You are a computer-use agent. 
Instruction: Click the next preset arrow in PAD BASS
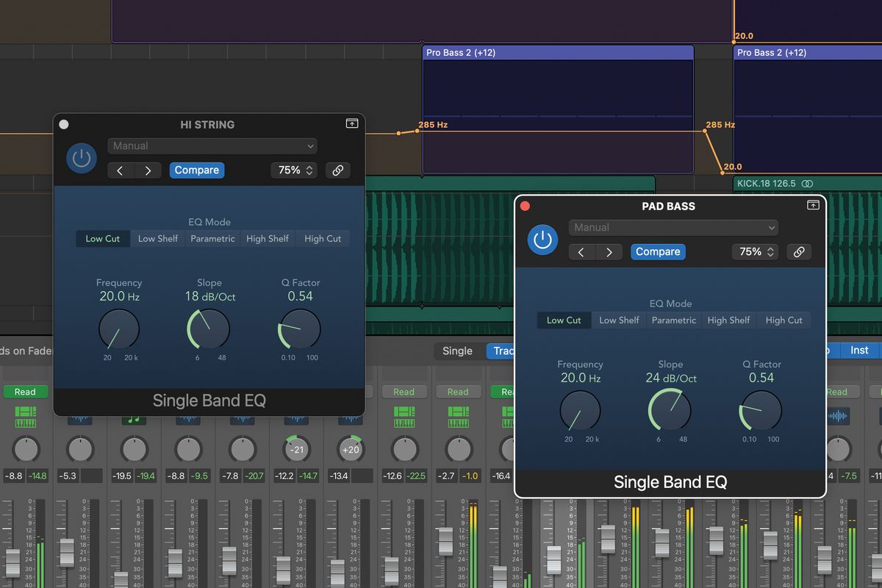click(x=609, y=251)
